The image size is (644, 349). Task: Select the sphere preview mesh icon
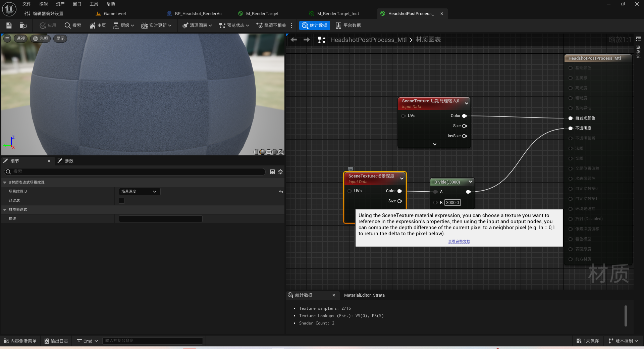pyautogui.click(x=263, y=152)
